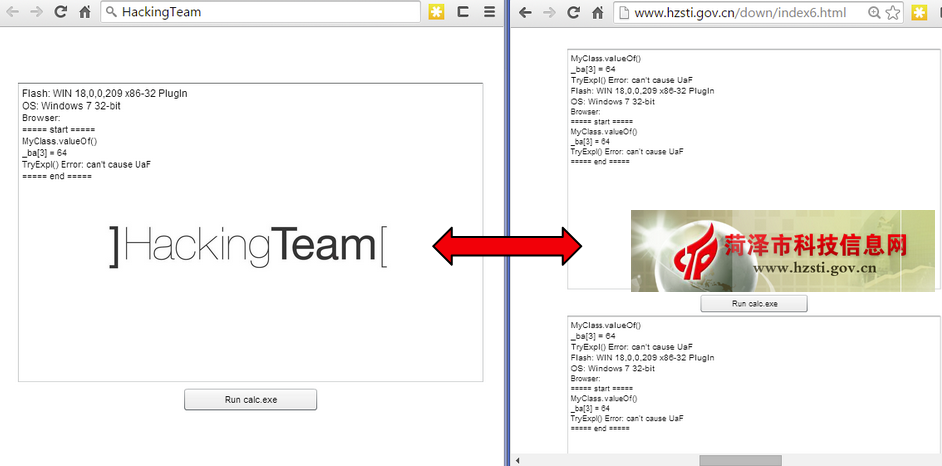The image size is (942, 466).
Task: Click the Browser: line in lower right text box
Action: coord(585,379)
